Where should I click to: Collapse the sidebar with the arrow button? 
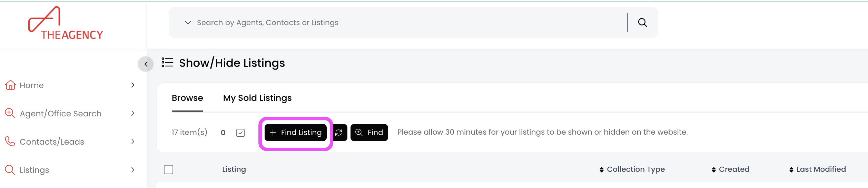tap(146, 64)
